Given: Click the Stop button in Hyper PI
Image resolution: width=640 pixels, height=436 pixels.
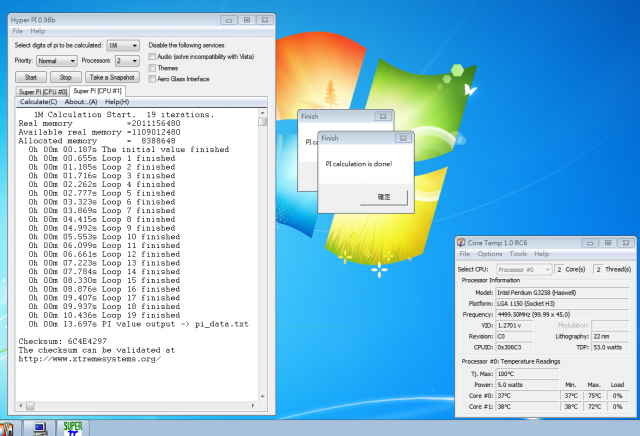Looking at the screenshot, I should pos(65,77).
